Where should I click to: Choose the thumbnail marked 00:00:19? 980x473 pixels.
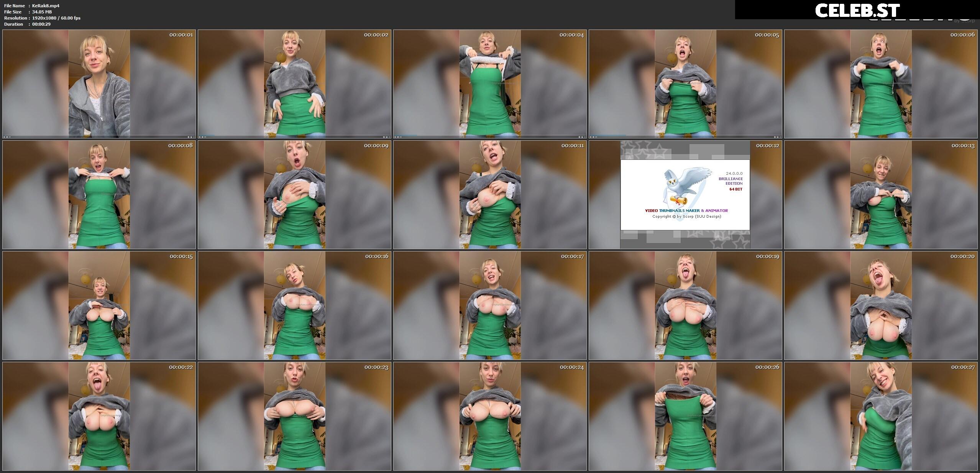click(x=685, y=305)
